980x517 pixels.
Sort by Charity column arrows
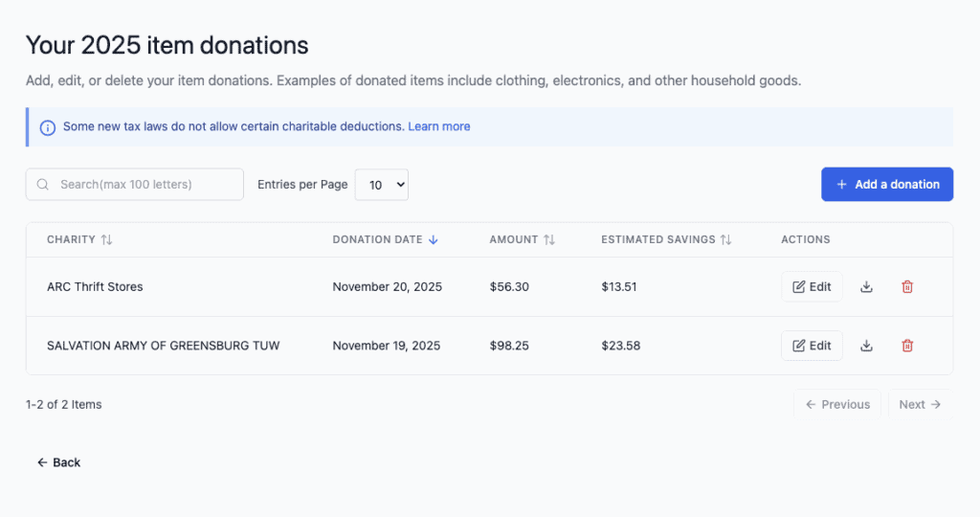pyautogui.click(x=106, y=239)
